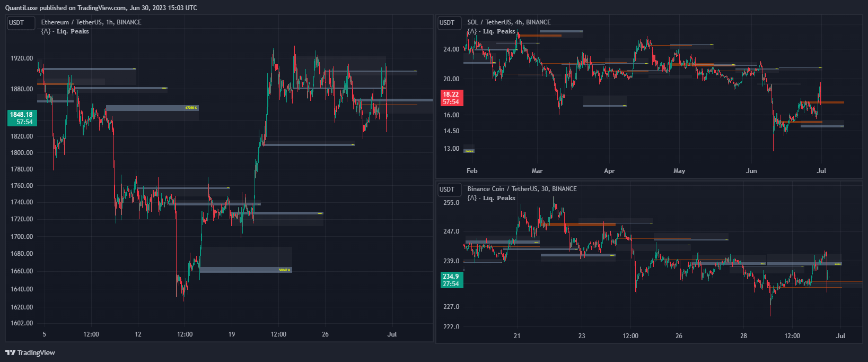
Task: Open the Liq. Peaks indicator on the Binance Coin chart
Action: [x=492, y=198]
